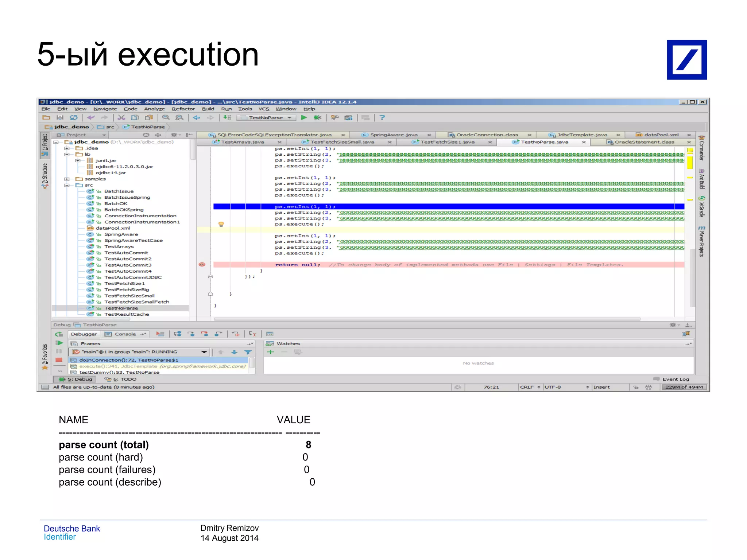Screen dimensions: 747x560
Task: Resume program in debug panel
Action: tap(59, 343)
